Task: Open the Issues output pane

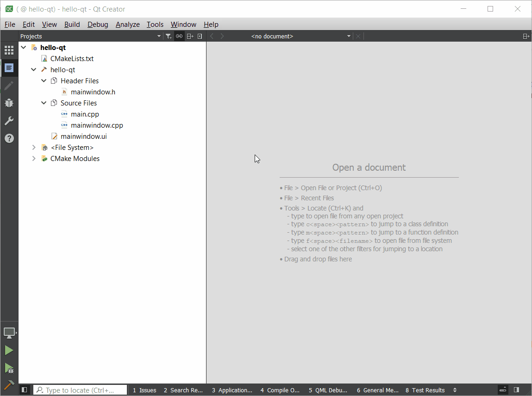Action: [144, 390]
